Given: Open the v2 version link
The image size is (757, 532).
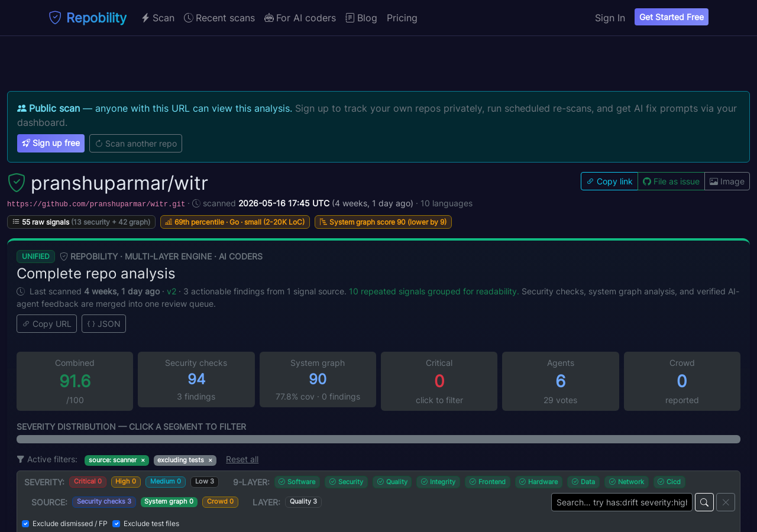Looking at the screenshot, I should click(172, 291).
